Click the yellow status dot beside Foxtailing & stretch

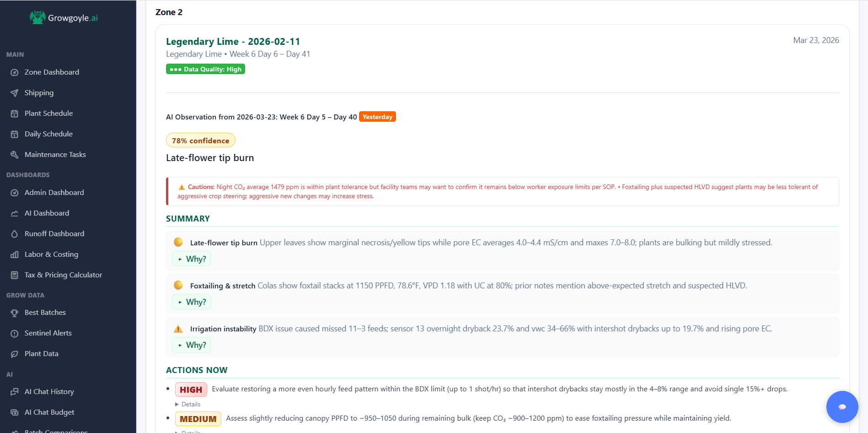coord(178,285)
